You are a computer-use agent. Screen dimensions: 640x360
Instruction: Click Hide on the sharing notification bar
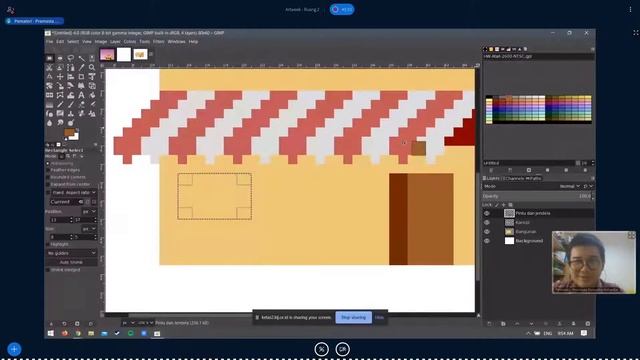(379, 317)
